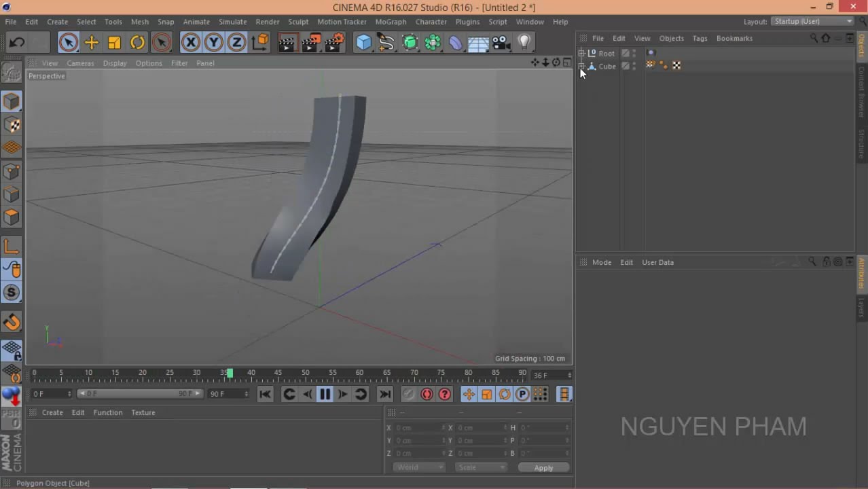Pause animation playback
Image resolution: width=868 pixels, height=489 pixels.
325,394
